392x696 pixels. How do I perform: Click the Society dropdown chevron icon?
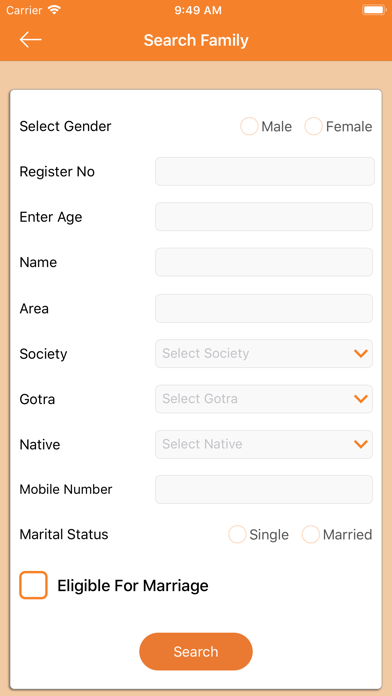click(x=361, y=353)
